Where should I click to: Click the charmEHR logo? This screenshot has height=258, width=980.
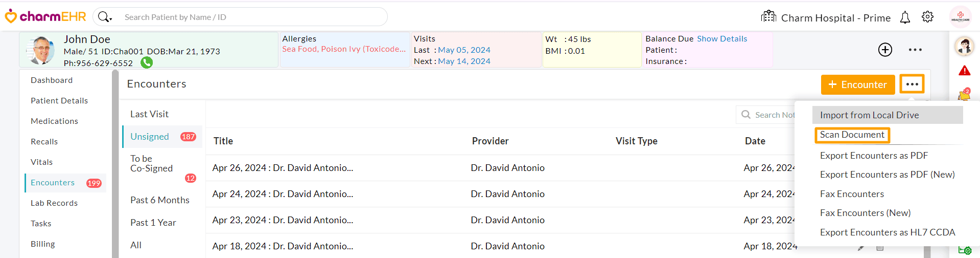46,17
